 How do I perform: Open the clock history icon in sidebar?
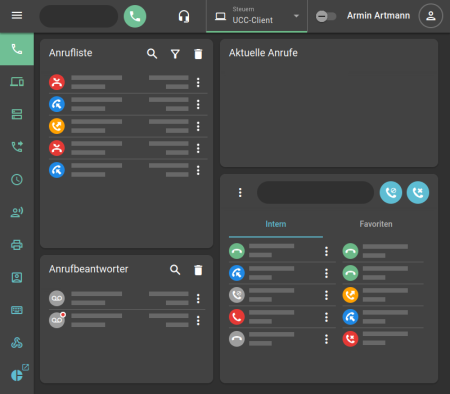coord(17,180)
